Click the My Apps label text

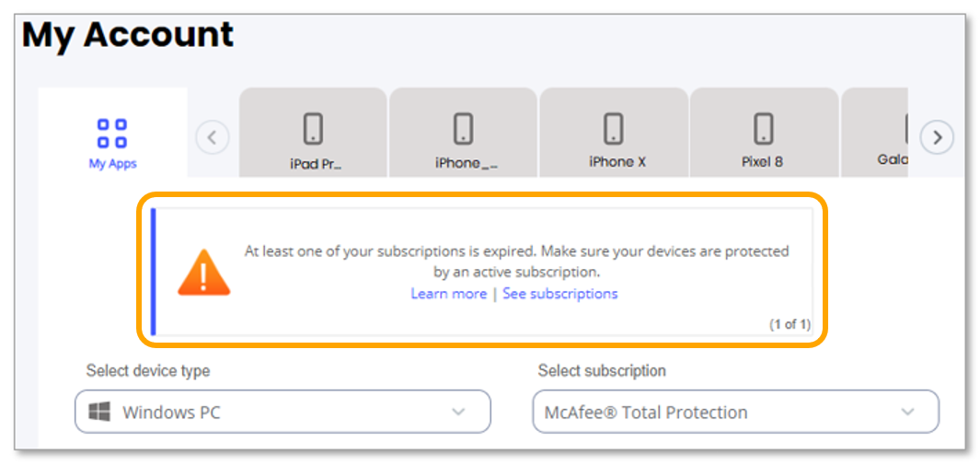[112, 164]
